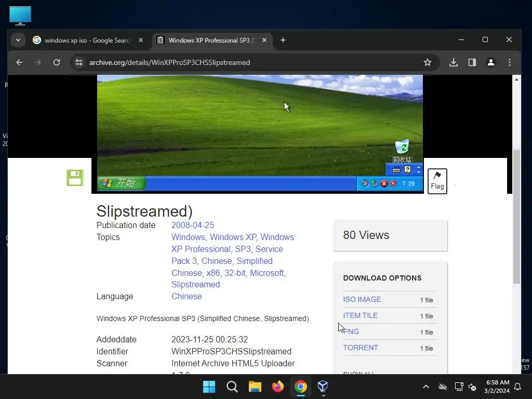Click the Addeddate value 2023-11-25 00:25:32
This screenshot has width=532, height=399.
(209, 339)
